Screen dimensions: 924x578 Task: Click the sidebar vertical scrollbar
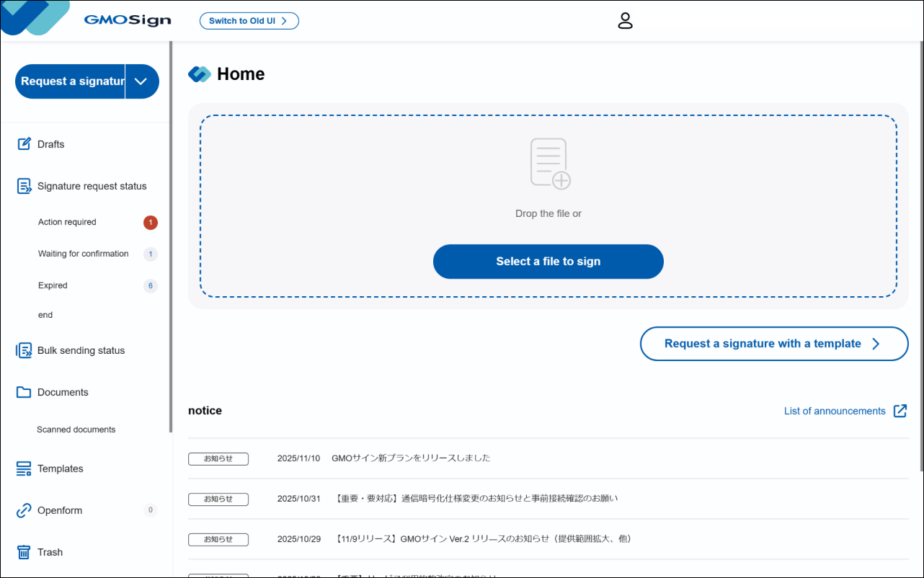[x=171, y=238]
